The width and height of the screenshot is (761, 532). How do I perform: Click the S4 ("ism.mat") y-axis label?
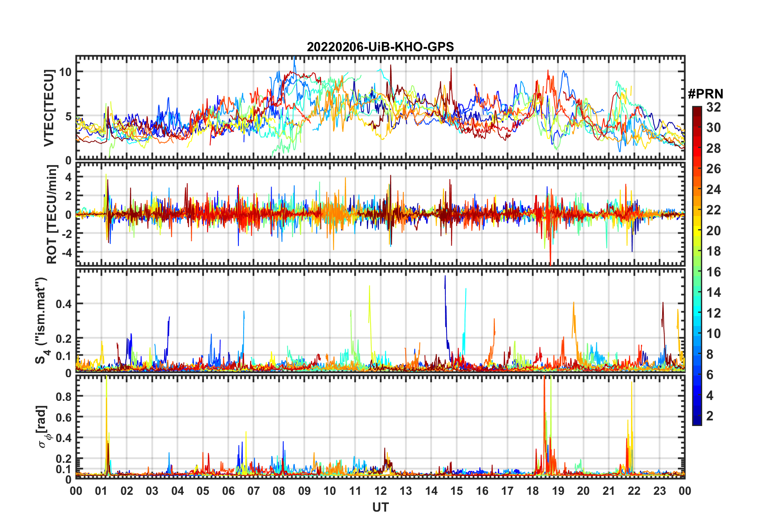42,320
